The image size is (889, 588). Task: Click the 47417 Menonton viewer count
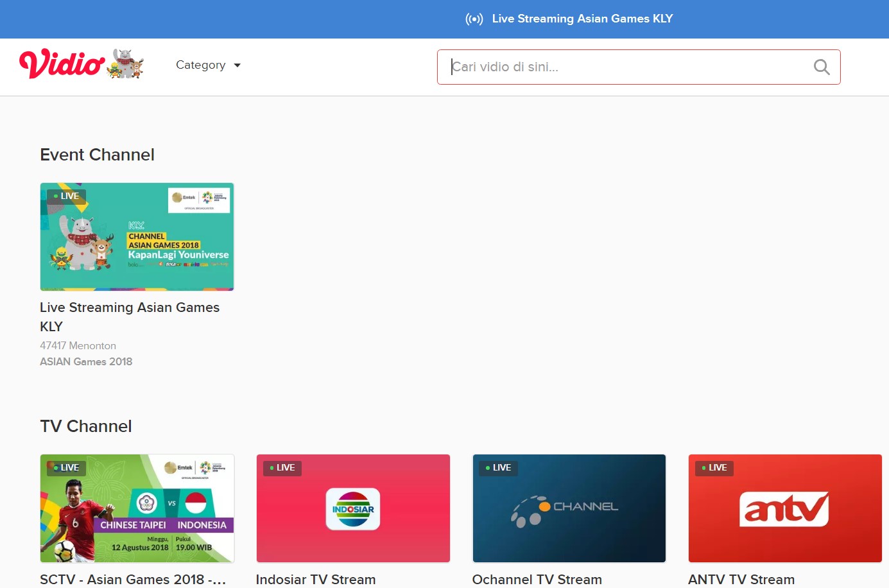click(78, 345)
